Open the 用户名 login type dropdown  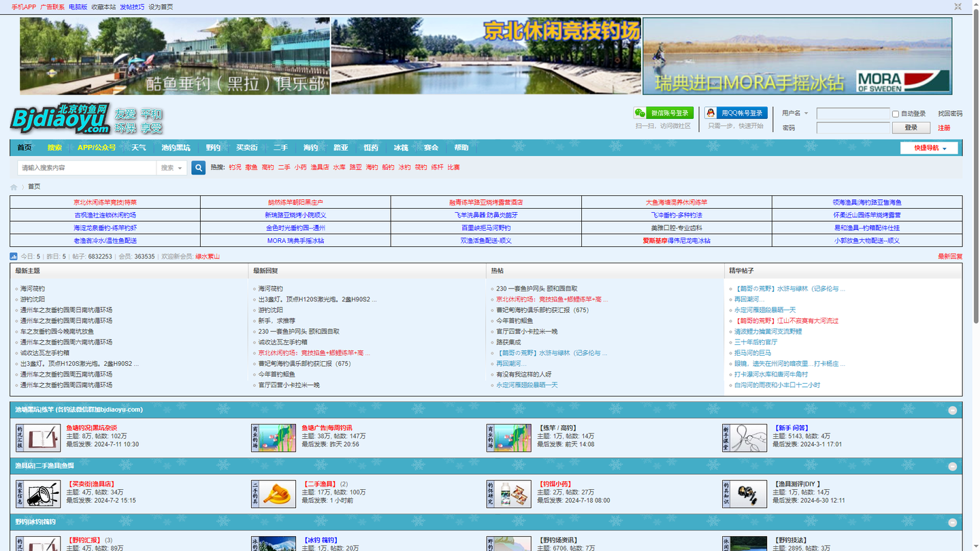(795, 114)
